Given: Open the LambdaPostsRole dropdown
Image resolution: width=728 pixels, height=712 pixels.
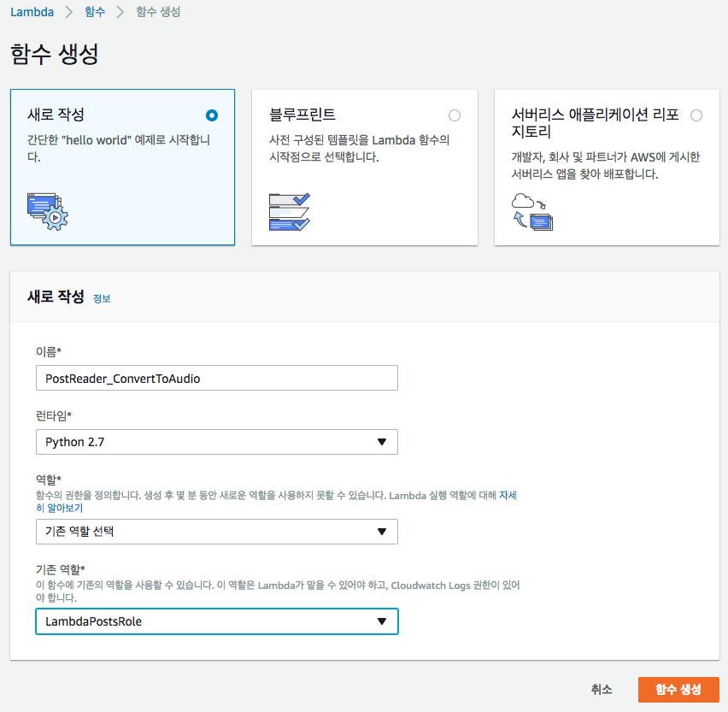Looking at the screenshot, I should (x=217, y=621).
